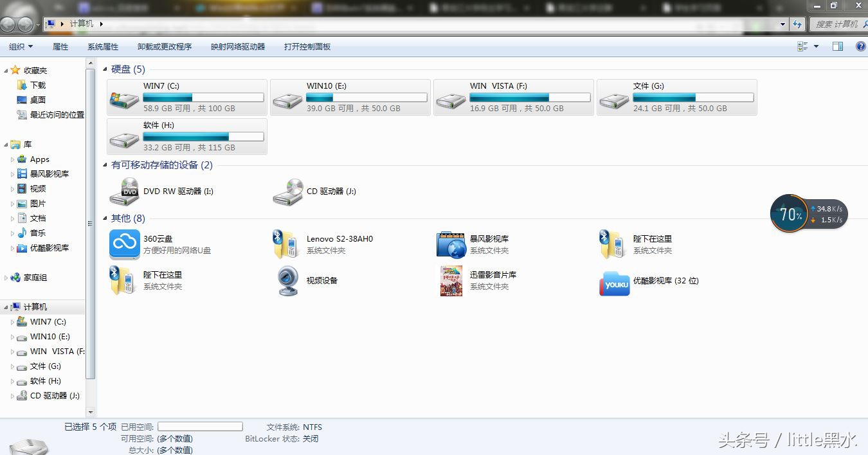This screenshot has width=868, height=455.
Task: Open the 360云盘 cloud icon
Action: coord(124,244)
